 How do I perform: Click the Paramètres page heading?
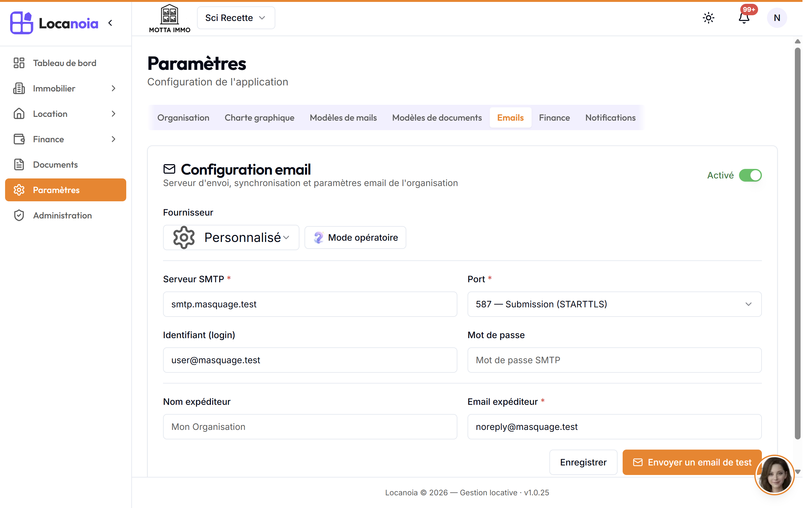(x=197, y=63)
